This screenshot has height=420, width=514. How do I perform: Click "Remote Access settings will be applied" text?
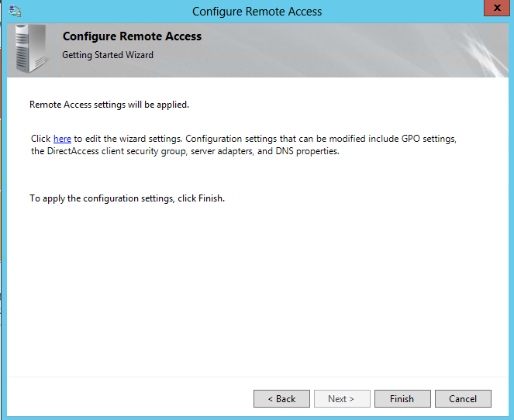[x=109, y=104]
